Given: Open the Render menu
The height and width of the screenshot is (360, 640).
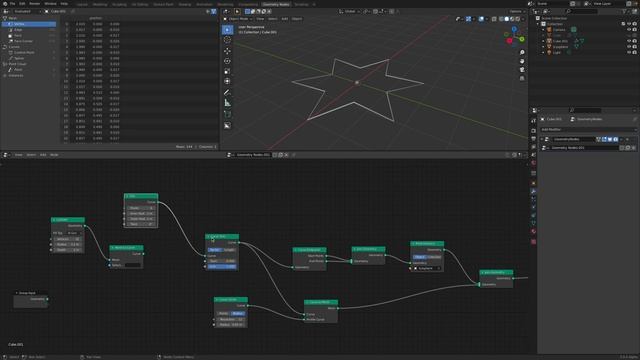Looking at the screenshot, I should pos(34,4).
